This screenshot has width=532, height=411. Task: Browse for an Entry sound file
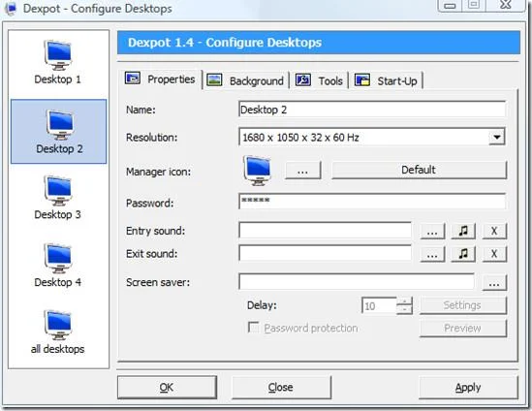click(432, 231)
